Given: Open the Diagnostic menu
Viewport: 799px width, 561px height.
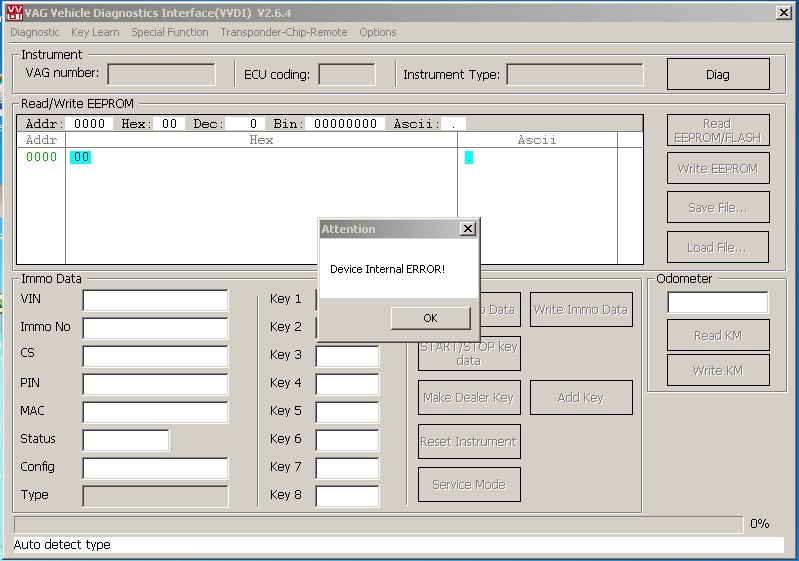Looking at the screenshot, I should pyautogui.click(x=35, y=32).
